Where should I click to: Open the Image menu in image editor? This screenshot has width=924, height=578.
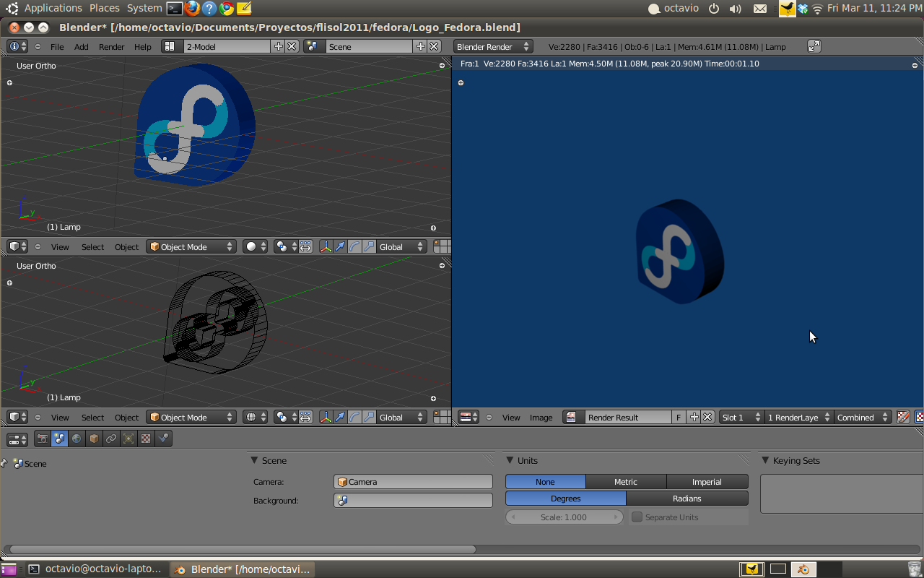pos(541,418)
